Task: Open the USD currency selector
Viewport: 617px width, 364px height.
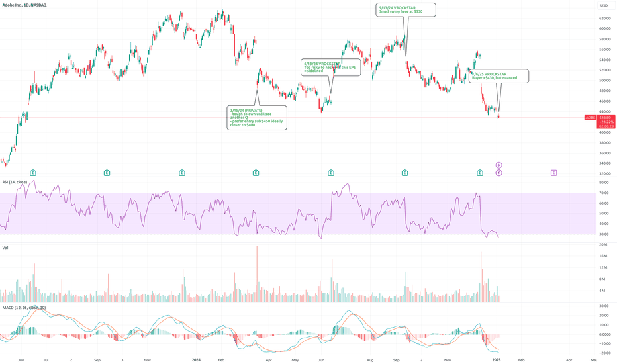Action: coord(604,5)
